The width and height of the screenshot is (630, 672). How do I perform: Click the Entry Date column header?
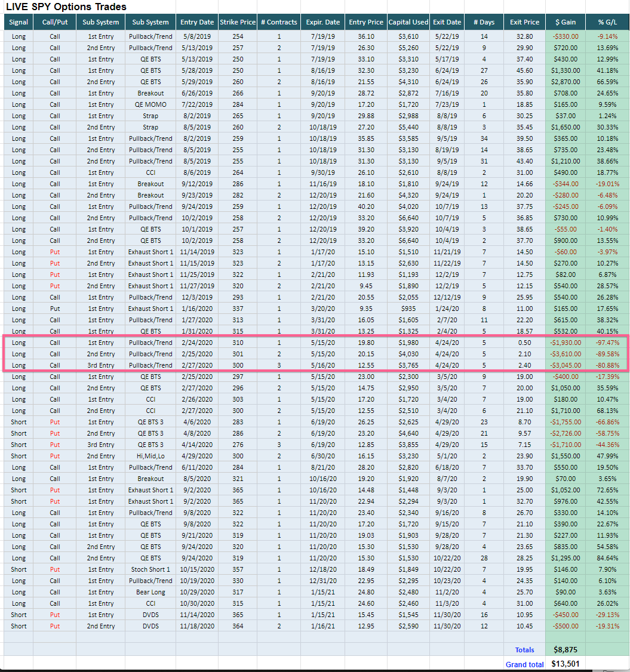tap(197, 22)
